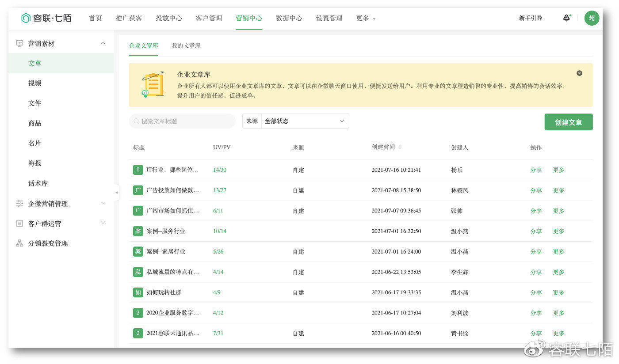
Task: Select 文件 in the sidebar
Action: click(35, 103)
